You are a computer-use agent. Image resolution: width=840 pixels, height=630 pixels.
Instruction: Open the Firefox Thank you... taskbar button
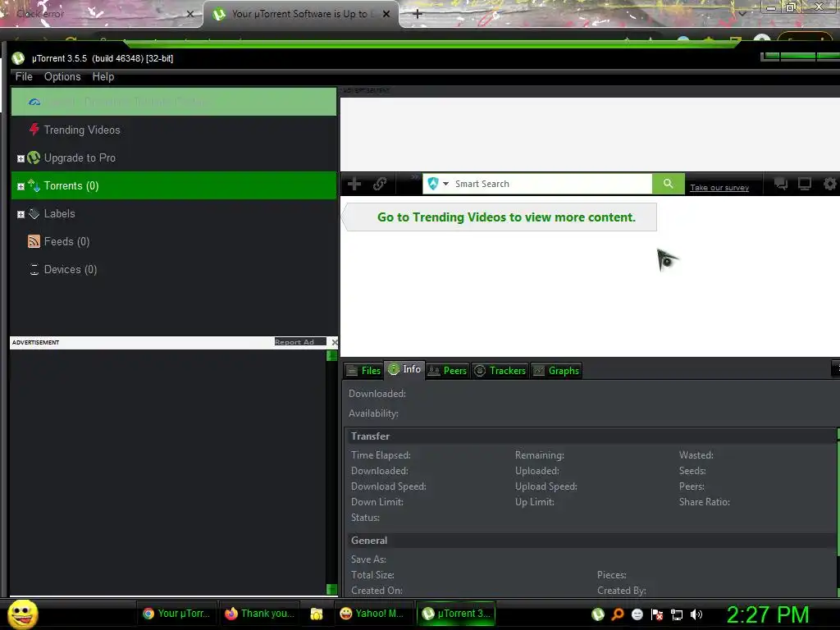pos(259,614)
